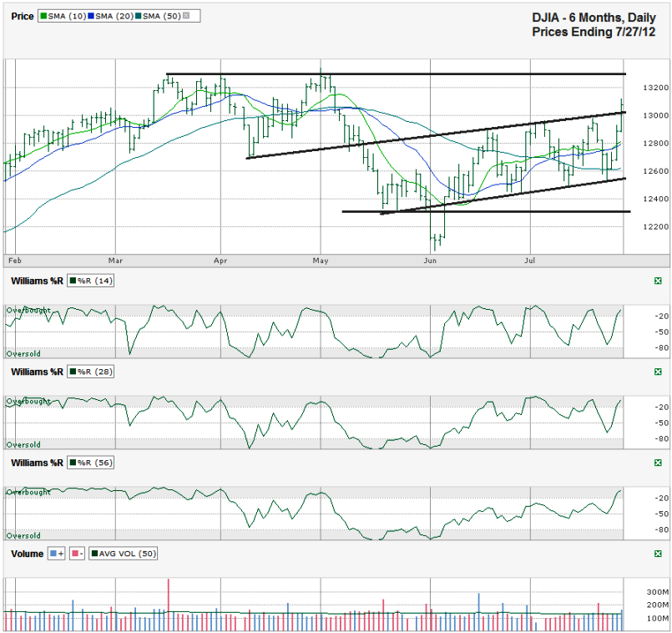Click Overbought label in %R (14) panel
This screenshot has height=633, width=672.
coord(28,310)
